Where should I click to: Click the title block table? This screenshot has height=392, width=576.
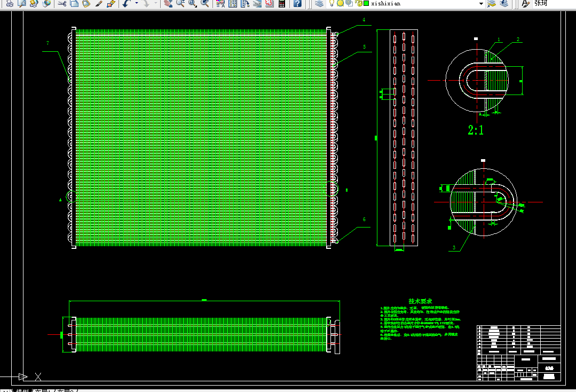[519, 352]
